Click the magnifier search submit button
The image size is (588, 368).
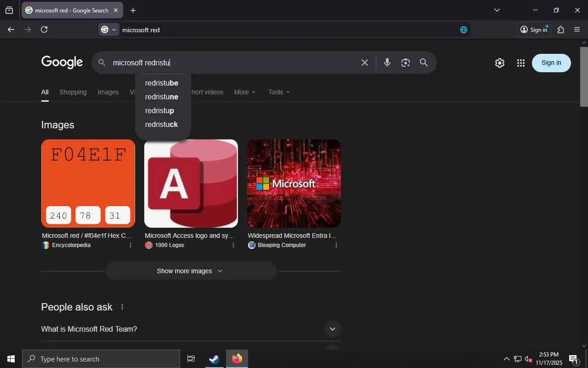coord(424,63)
